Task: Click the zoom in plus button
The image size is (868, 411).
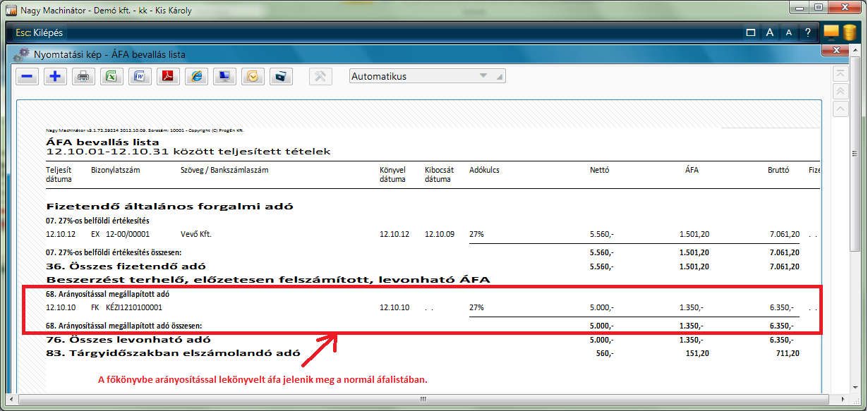Action: 55,77
